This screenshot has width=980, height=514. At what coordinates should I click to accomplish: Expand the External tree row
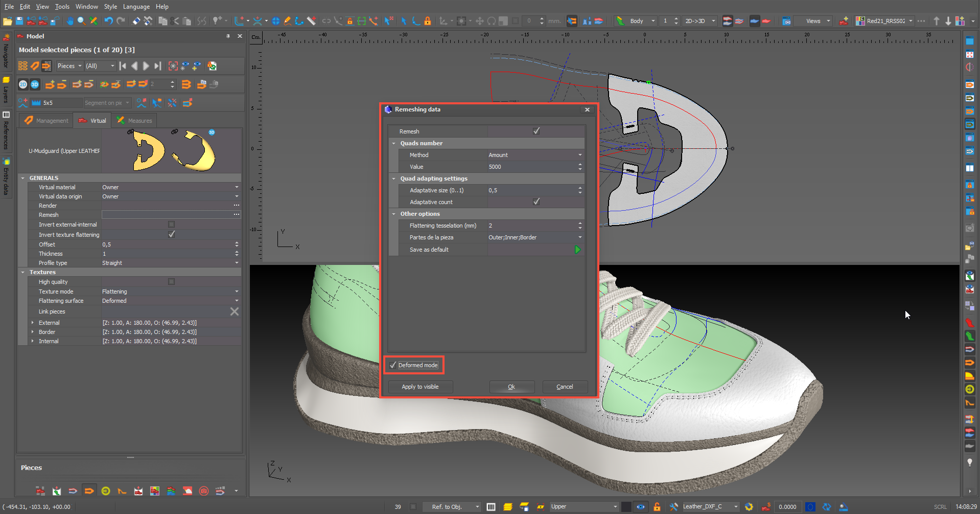[x=33, y=323]
